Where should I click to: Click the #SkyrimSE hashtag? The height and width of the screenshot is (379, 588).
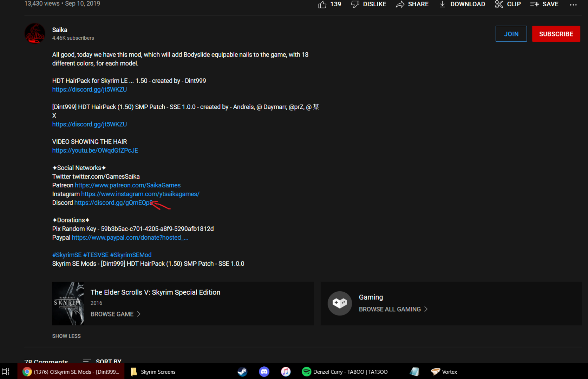(x=67, y=255)
